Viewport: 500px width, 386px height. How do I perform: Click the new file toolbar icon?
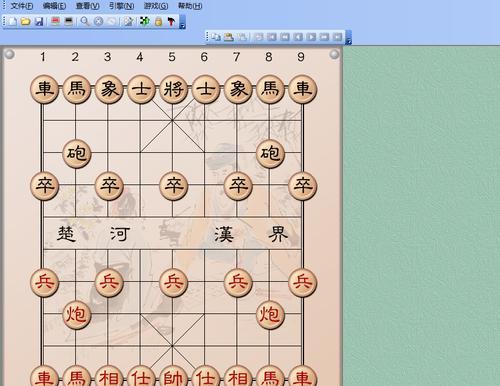click(x=12, y=22)
